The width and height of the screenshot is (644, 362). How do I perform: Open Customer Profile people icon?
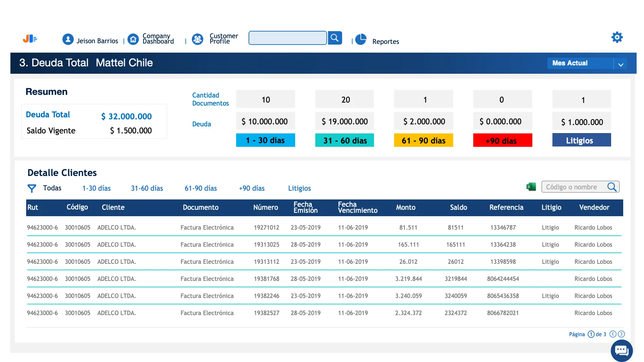[x=198, y=39]
